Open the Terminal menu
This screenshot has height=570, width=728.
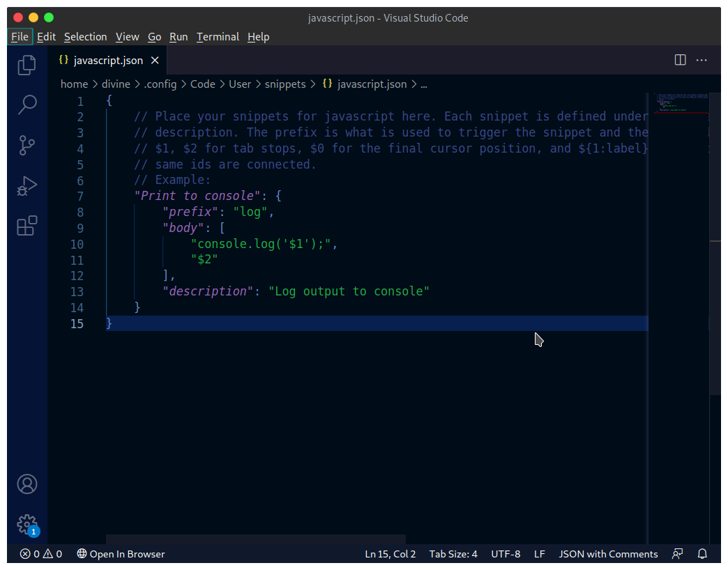click(x=218, y=37)
